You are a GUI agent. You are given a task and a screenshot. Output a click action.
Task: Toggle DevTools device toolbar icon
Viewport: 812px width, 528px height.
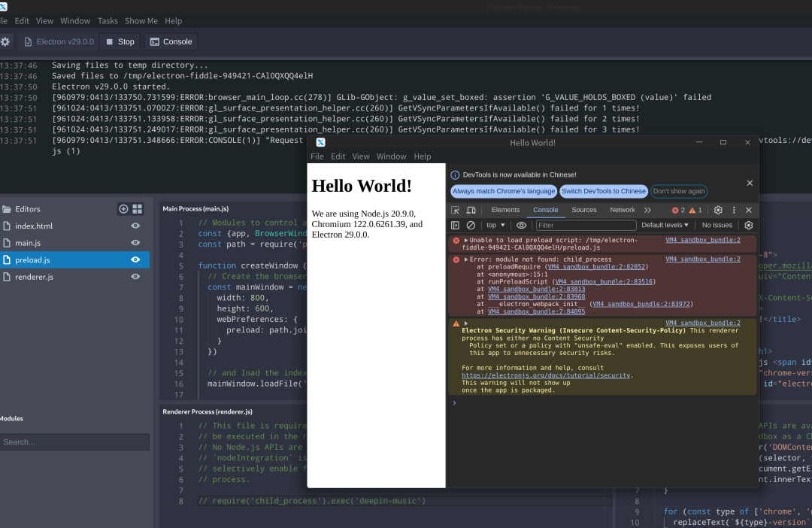[x=471, y=210]
